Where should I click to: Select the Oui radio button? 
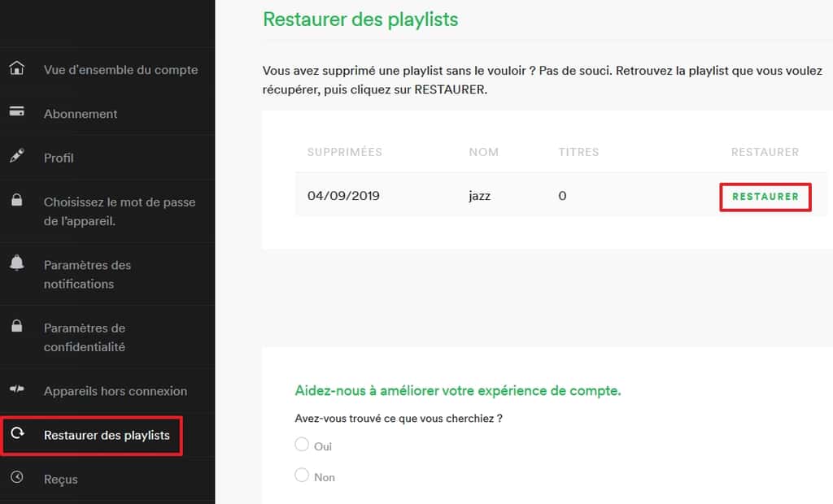(x=302, y=444)
